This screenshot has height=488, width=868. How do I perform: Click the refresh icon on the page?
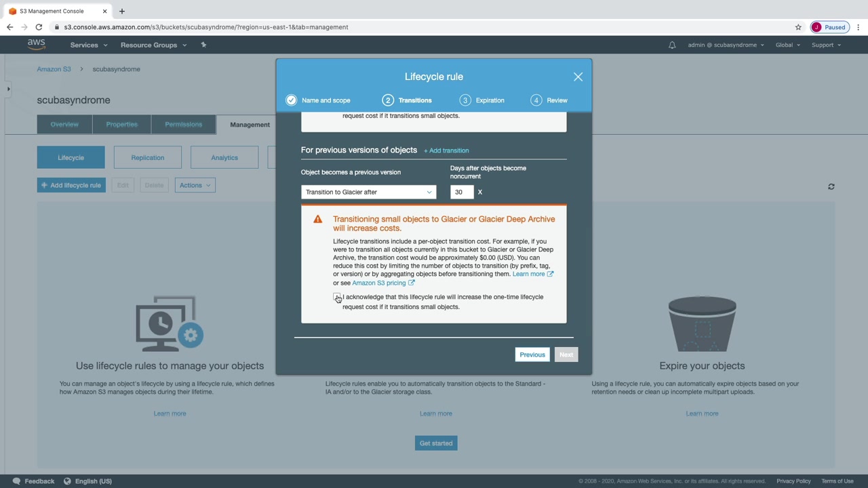coord(831,186)
